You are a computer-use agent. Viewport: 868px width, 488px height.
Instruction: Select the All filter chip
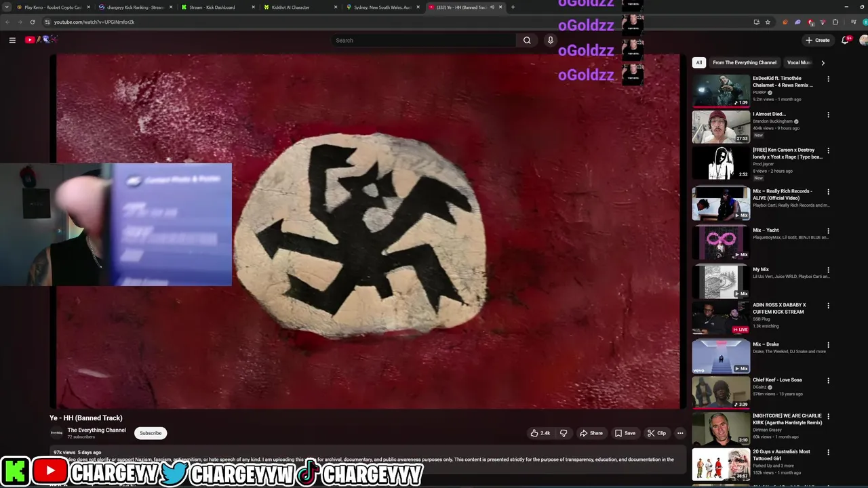click(698, 62)
